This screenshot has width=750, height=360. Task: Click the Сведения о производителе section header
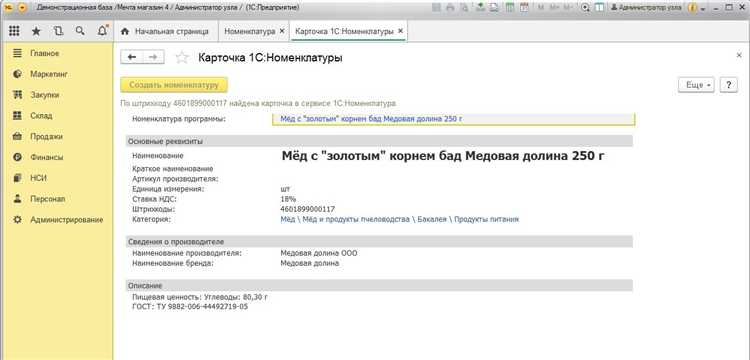[379, 242]
